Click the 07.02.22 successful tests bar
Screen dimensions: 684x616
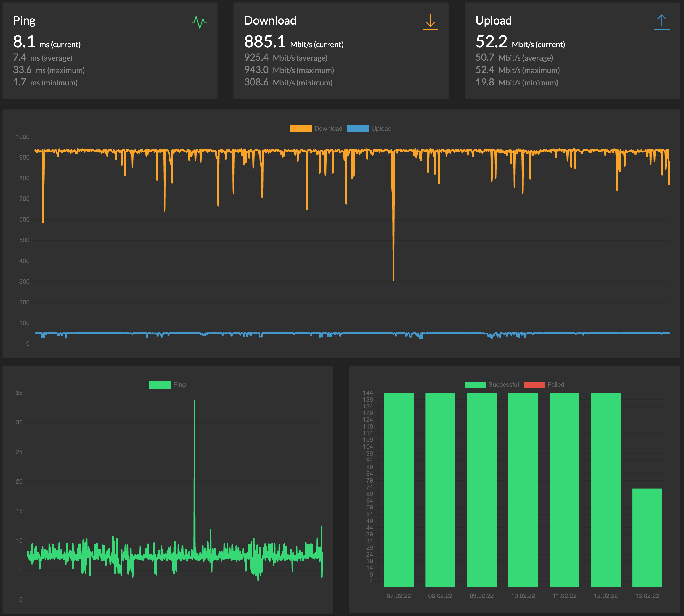click(399, 489)
